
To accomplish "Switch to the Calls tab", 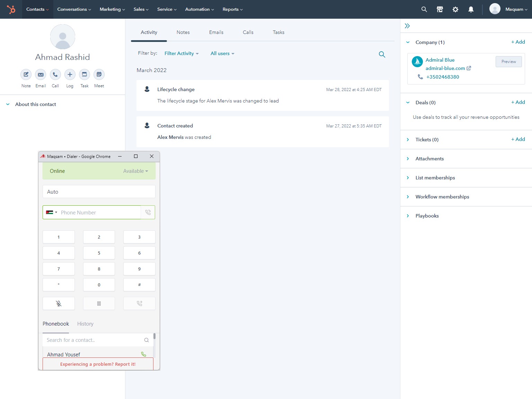I will [248, 32].
